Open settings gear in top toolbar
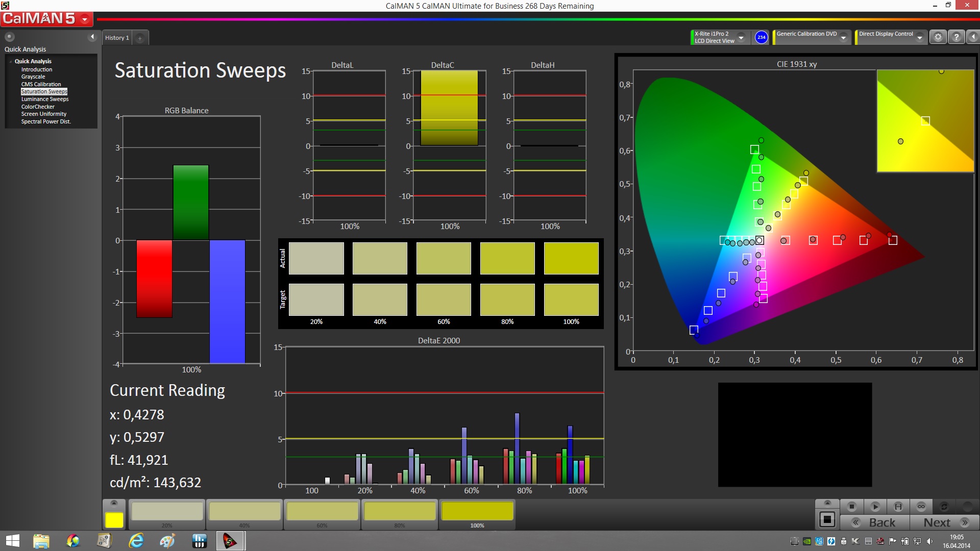This screenshot has width=980, height=551. [938, 37]
